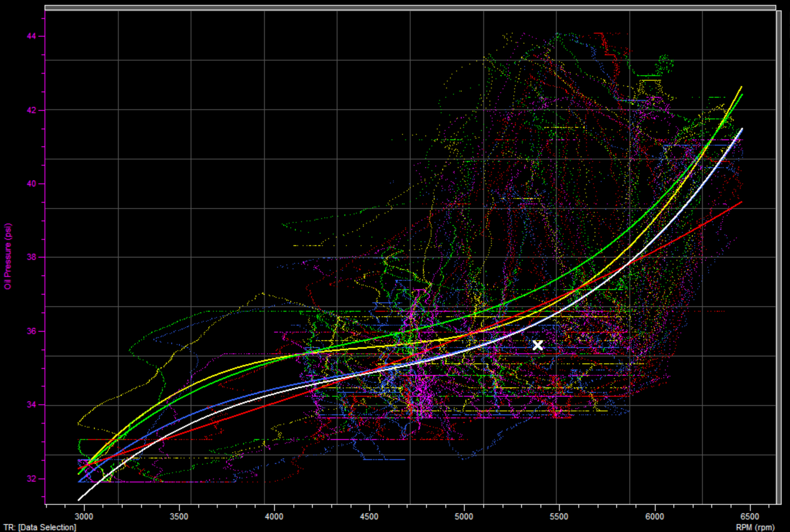The image size is (790, 532).
Task: Select the yellow trend curve's upper end
Action: [741, 88]
